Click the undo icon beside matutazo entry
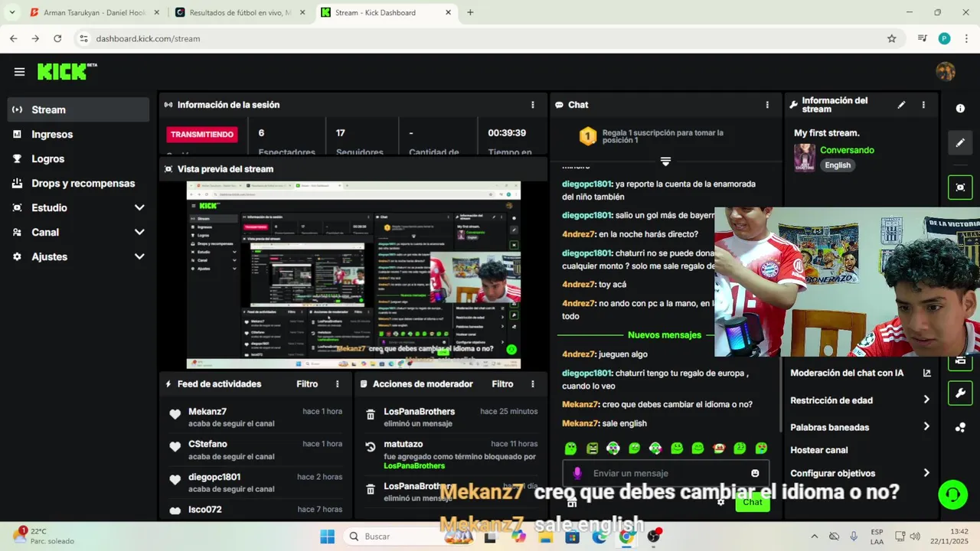The height and width of the screenshot is (551, 980). 371,447
